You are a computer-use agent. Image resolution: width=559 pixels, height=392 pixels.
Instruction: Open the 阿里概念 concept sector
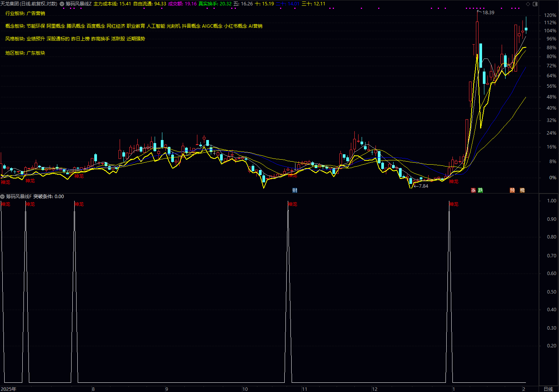pos(56,26)
